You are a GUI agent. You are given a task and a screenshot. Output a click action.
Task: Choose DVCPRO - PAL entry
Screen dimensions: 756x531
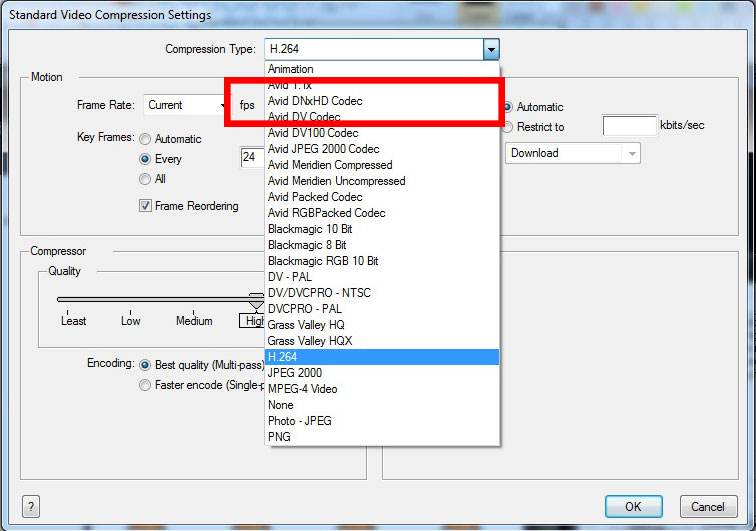(382, 309)
